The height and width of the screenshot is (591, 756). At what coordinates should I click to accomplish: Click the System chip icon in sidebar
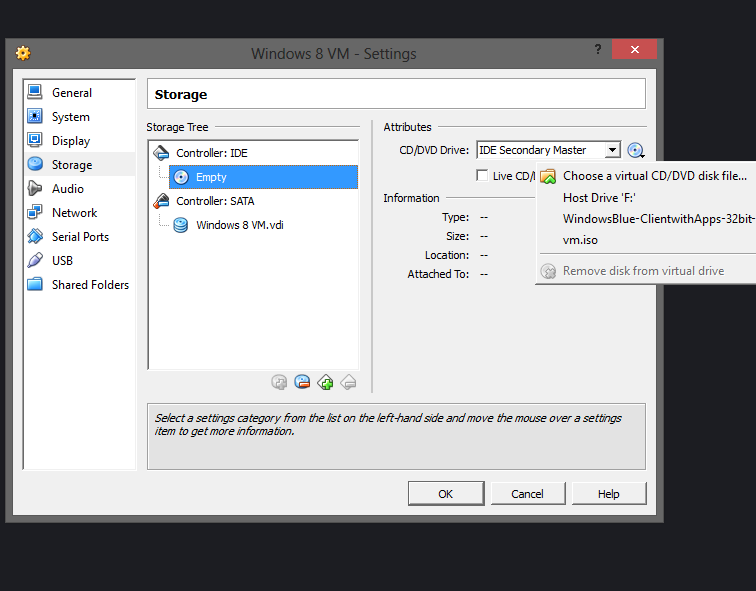pos(35,116)
